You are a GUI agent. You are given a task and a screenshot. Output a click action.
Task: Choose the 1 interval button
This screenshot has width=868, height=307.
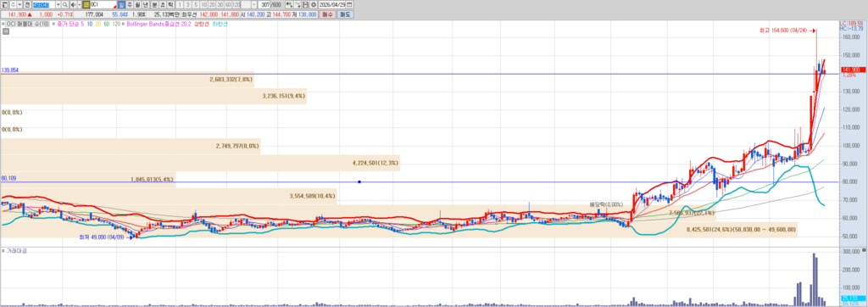pyautogui.click(x=180, y=5)
